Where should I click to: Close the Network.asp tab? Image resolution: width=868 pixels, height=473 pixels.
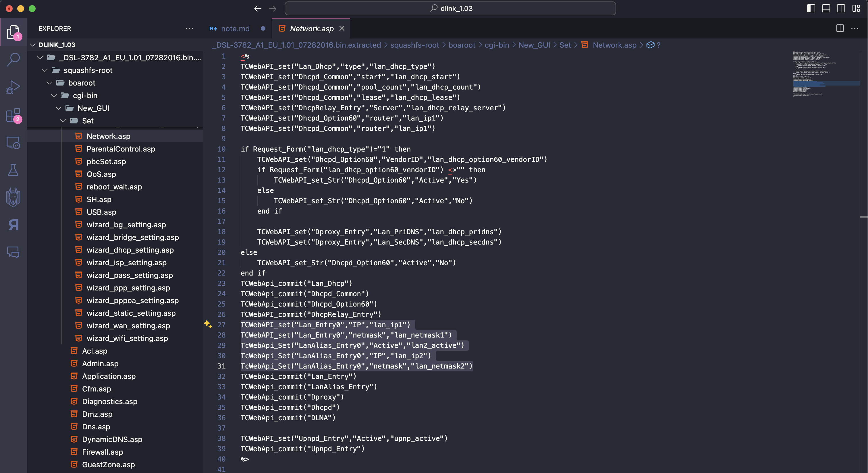(x=342, y=29)
